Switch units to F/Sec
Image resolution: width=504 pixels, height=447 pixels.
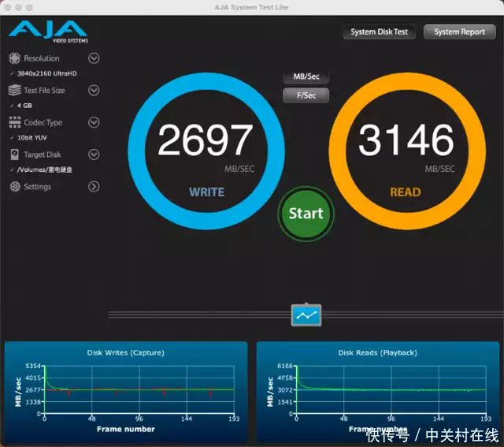click(x=306, y=95)
